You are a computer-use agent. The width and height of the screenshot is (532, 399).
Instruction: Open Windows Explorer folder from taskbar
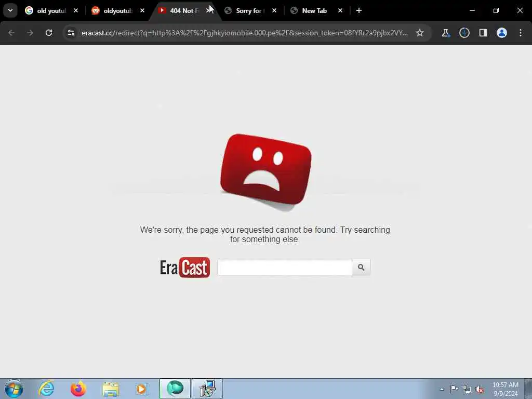[111, 389]
